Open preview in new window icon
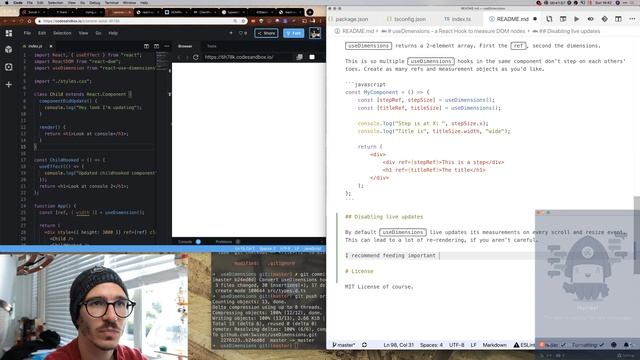 point(300,57)
